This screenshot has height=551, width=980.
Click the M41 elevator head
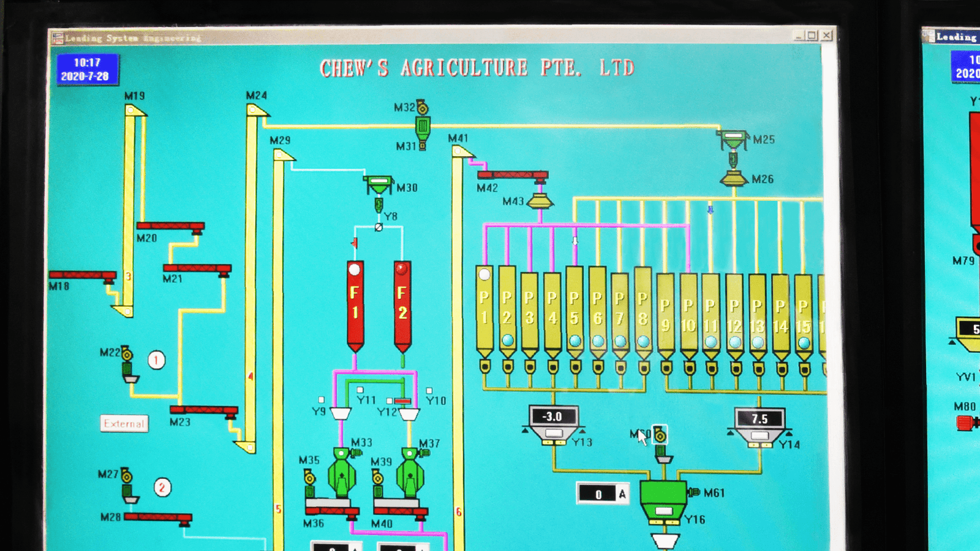pos(463,151)
